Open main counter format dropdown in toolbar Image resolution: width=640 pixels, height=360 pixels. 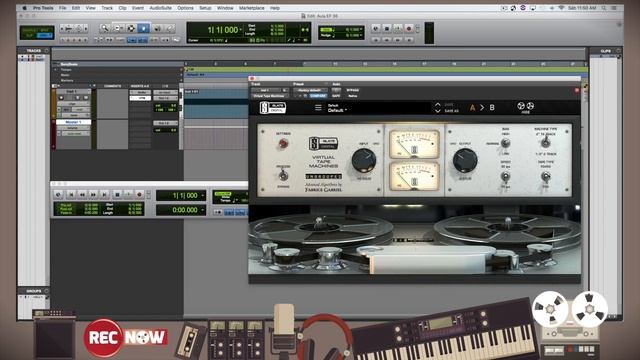(x=241, y=29)
